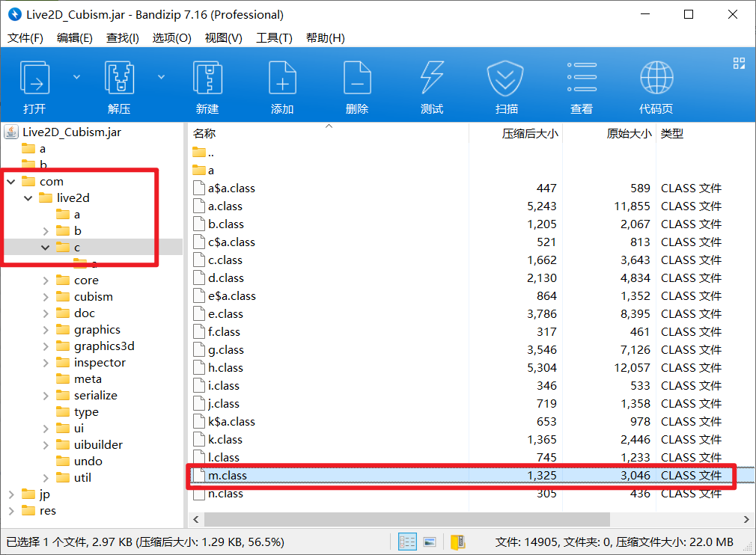This screenshot has width=756, height=555.
Task: Open the 选项(O) menu
Action: (x=171, y=38)
